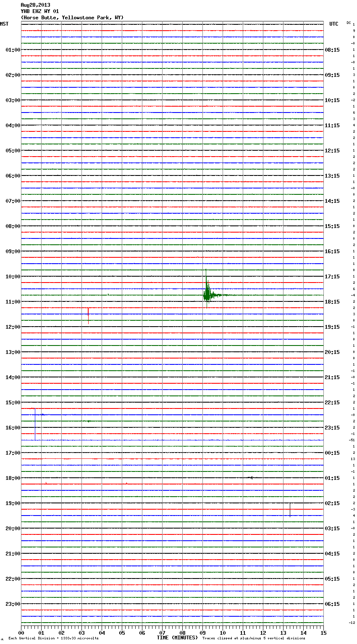Screen dimensions: 357x644
Task: Select the "10:00" MST time label
Action: 13,277
